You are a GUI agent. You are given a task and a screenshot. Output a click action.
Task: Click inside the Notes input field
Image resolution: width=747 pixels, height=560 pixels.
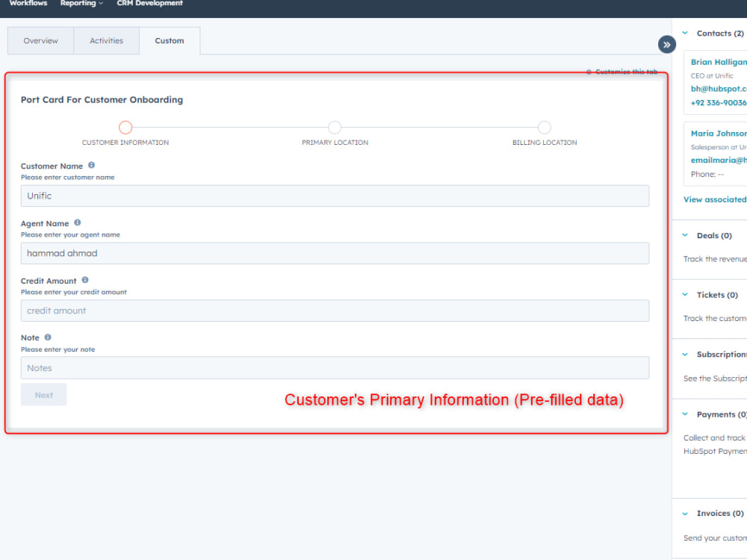pyautogui.click(x=334, y=367)
